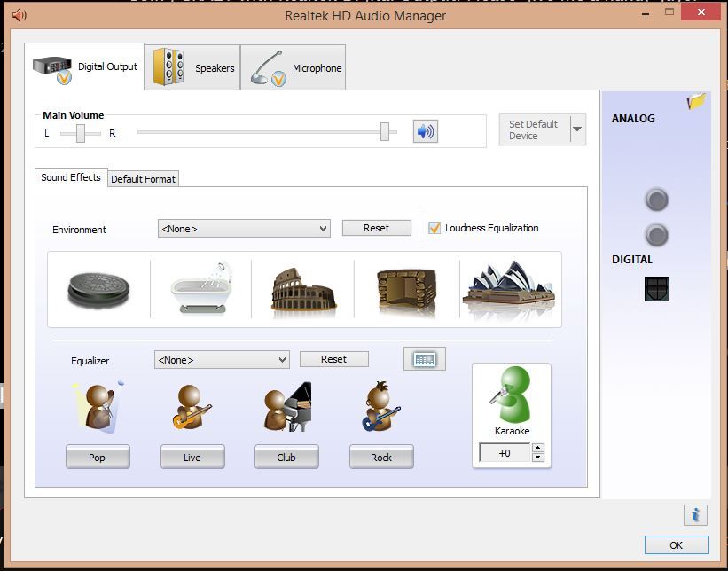728x571 pixels.
Task: Click the Set Default Device button
Action: click(x=535, y=129)
